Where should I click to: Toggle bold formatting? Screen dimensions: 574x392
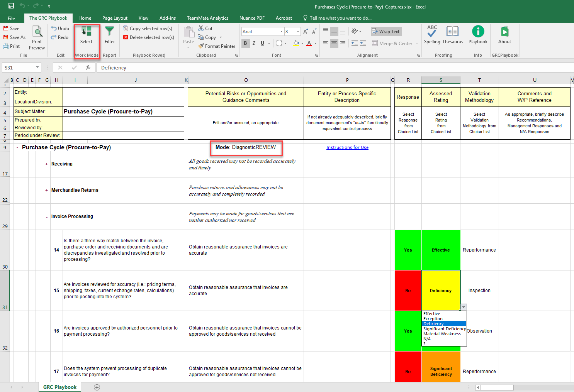pyautogui.click(x=246, y=43)
